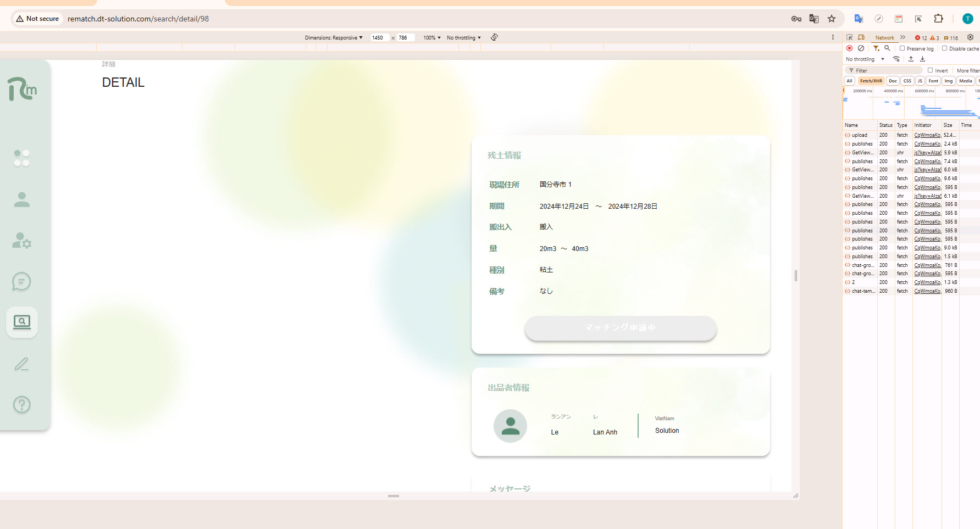Click the upload request row name

click(859, 135)
